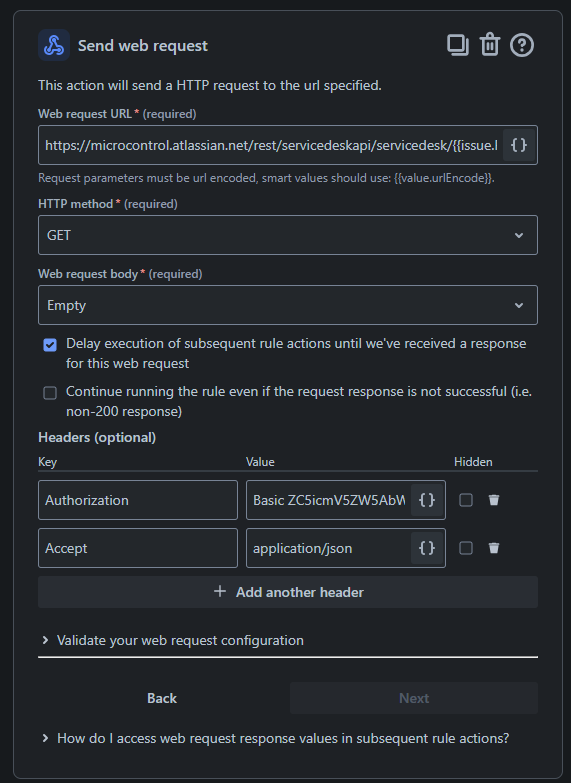Duplicate this action using the copy icon
This screenshot has height=783, width=571.
tap(458, 45)
